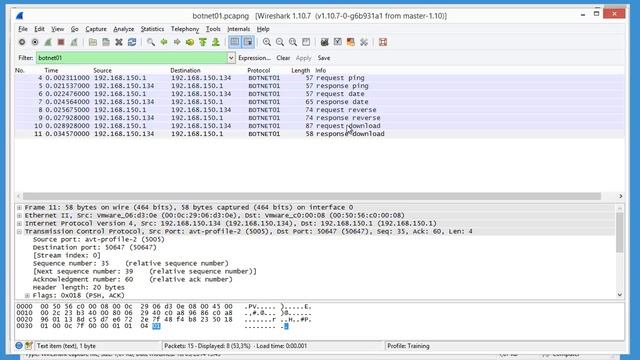Go back in packet history

[164, 42]
